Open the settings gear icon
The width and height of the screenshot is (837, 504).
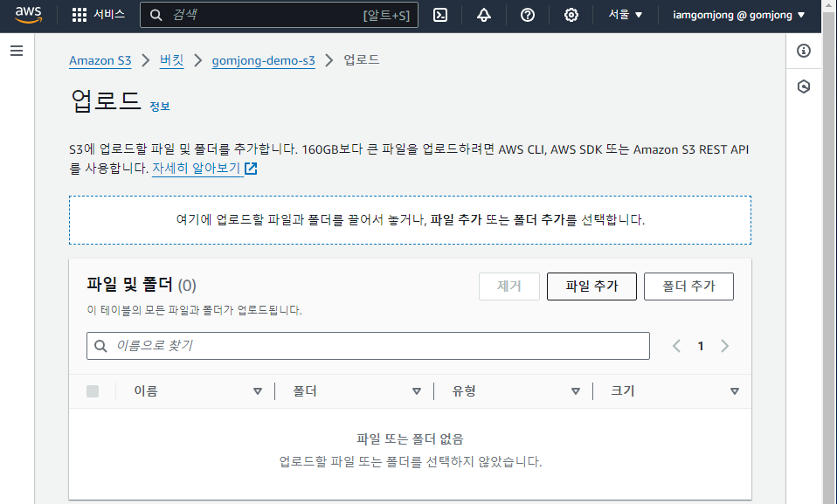pos(571,15)
